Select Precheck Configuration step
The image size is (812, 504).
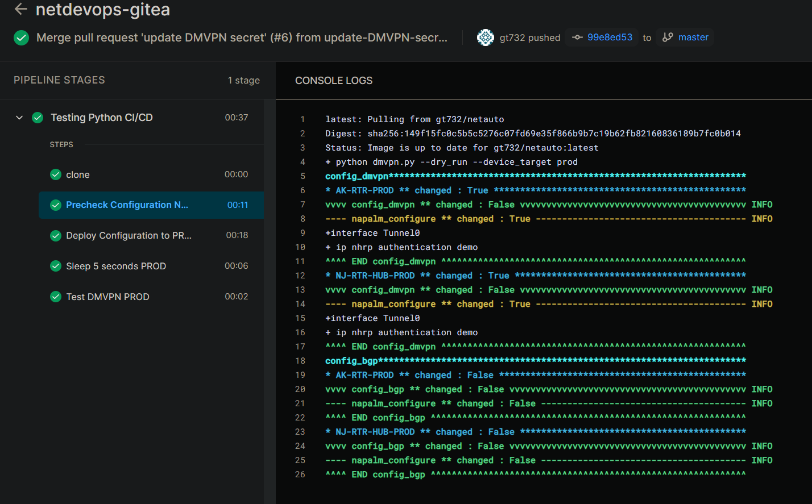pos(127,205)
